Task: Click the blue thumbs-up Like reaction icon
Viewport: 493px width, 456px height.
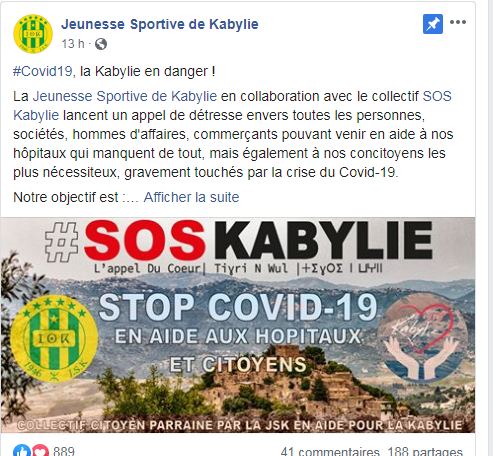Action: click(x=22, y=451)
